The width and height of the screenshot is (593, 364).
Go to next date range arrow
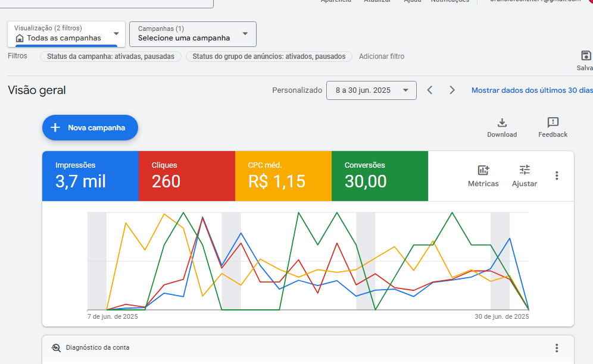(452, 90)
